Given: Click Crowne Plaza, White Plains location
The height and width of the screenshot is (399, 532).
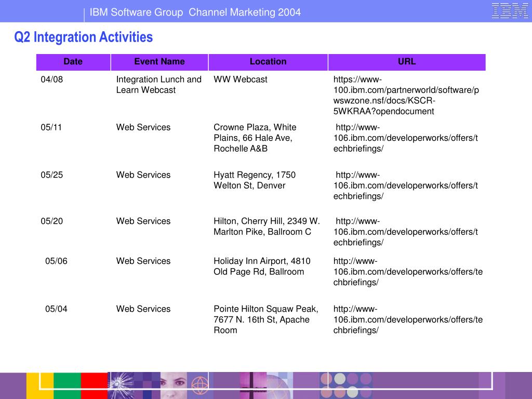Looking at the screenshot, I should pos(255,138).
